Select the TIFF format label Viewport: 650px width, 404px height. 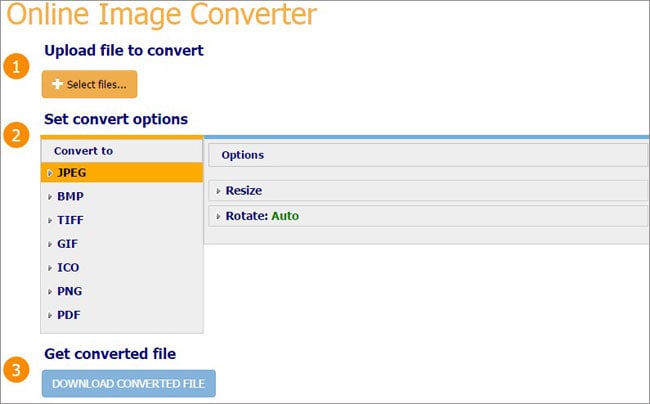(70, 220)
